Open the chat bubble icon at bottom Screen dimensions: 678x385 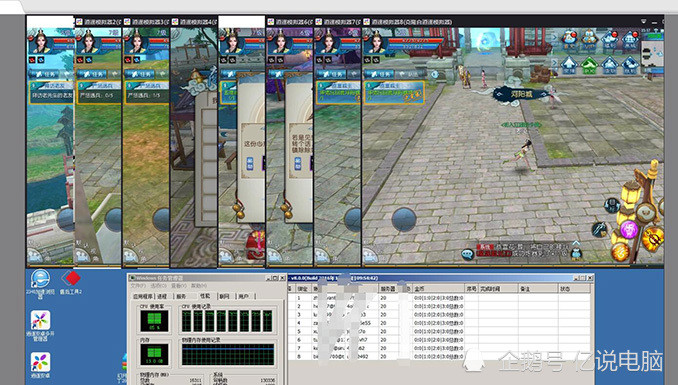point(467,254)
